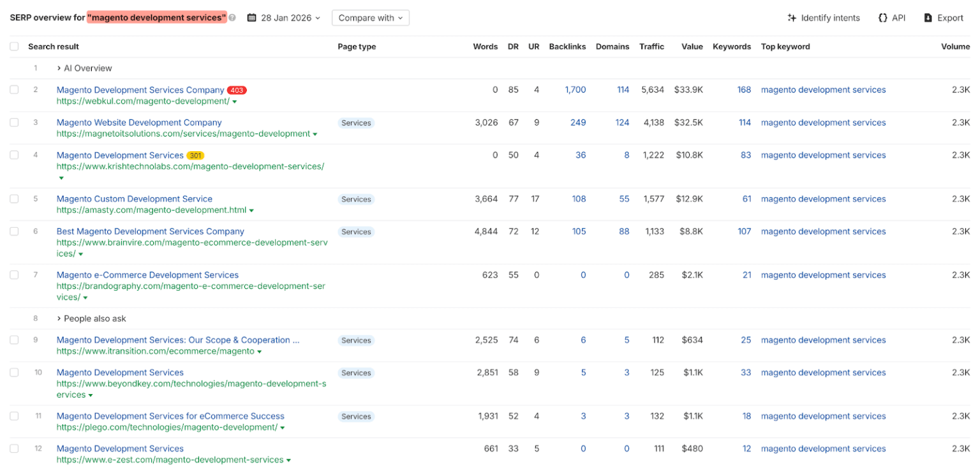Click the Keywords column header
Viewport: 980px width, 470px height.
[x=732, y=47]
